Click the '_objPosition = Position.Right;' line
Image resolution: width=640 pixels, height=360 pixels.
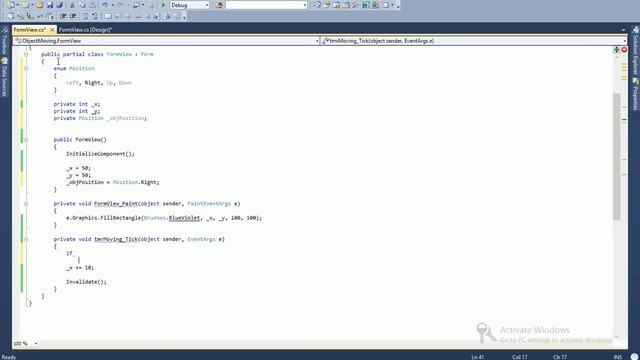click(113, 182)
